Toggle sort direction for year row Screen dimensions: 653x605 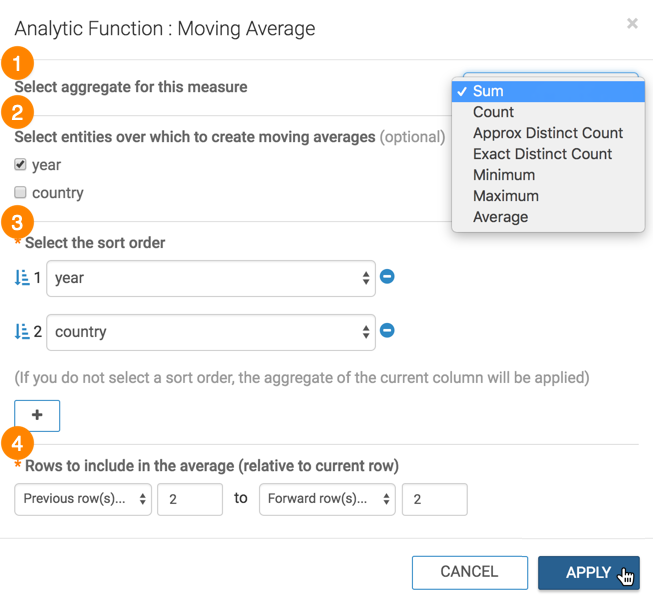coord(22,278)
